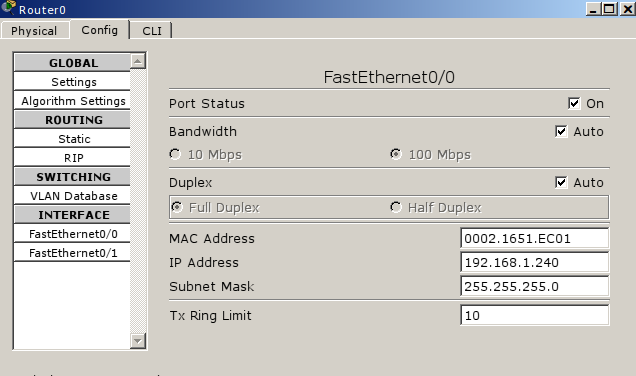Open the CLI tab
Screen dimensions: 636x376
[152, 31]
